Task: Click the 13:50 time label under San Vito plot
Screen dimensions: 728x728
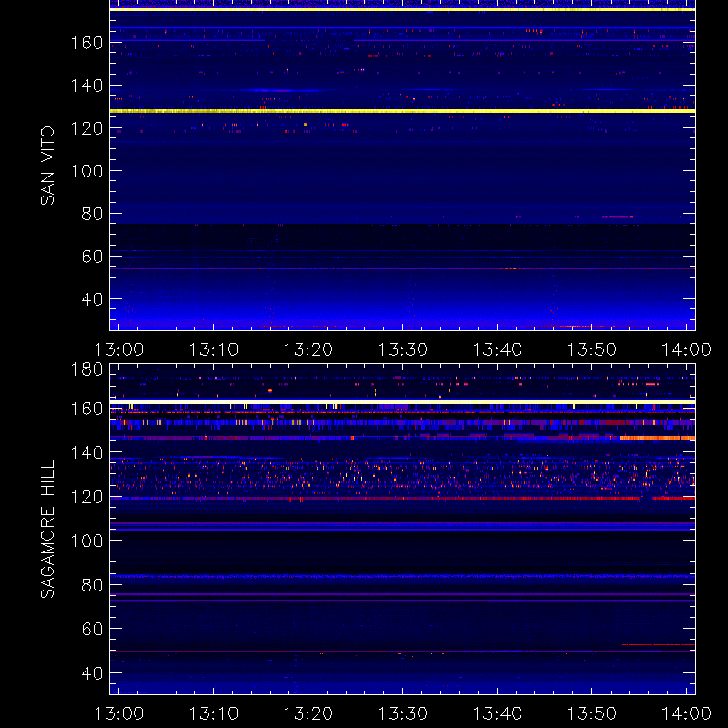Action: coord(592,349)
